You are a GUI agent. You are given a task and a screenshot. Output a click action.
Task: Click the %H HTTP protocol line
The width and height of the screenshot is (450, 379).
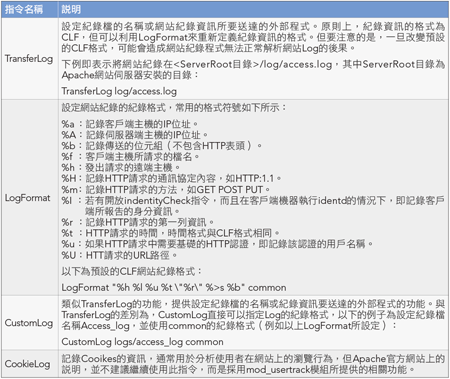[x=171, y=178]
